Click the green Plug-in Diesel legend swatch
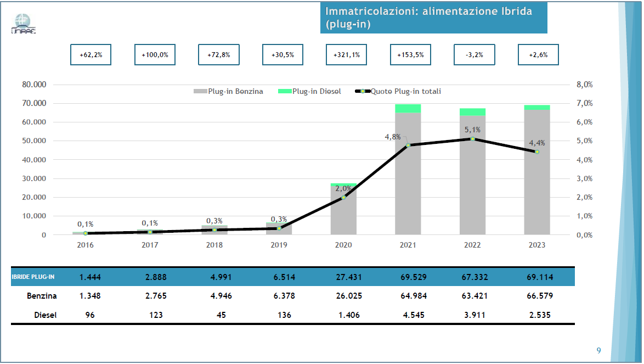Image resolution: width=644 pixels, height=364 pixels. click(x=284, y=91)
